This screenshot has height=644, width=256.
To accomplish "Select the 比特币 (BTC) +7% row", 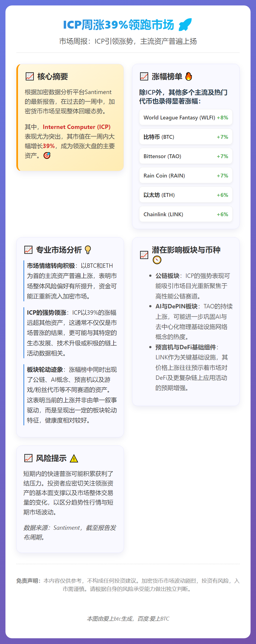I will (x=186, y=137).
